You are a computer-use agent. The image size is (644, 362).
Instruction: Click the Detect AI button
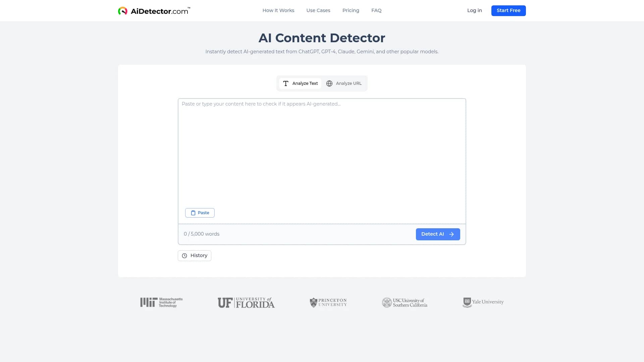pos(438,234)
